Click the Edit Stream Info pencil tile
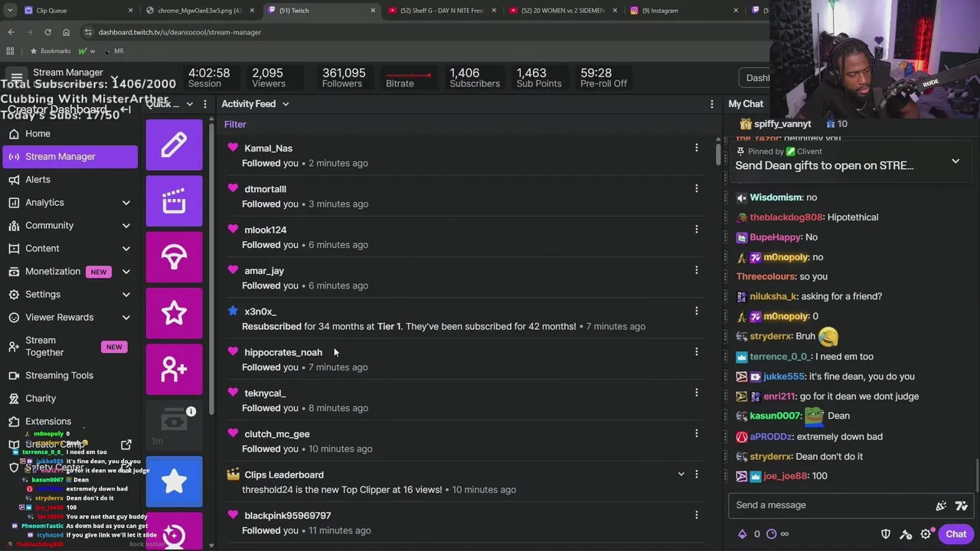The height and width of the screenshot is (551, 980). [174, 145]
